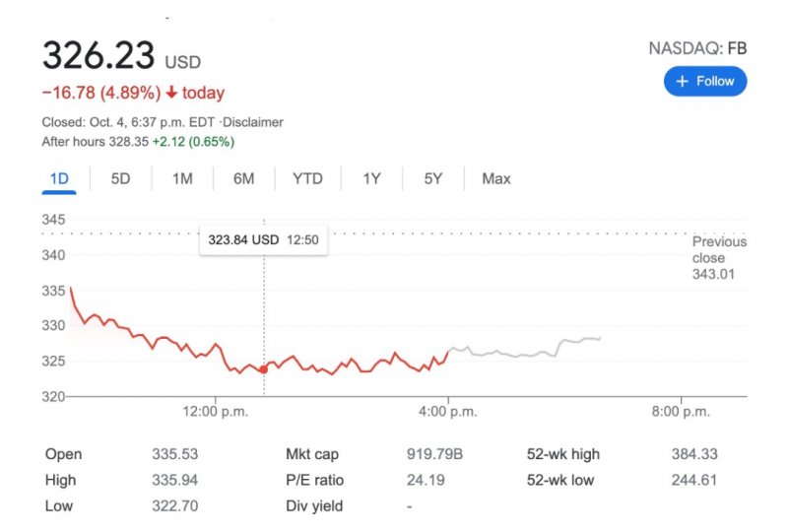Click the 52-wk high value 384.33
Viewport: 788px width, 532px height.
694,454
